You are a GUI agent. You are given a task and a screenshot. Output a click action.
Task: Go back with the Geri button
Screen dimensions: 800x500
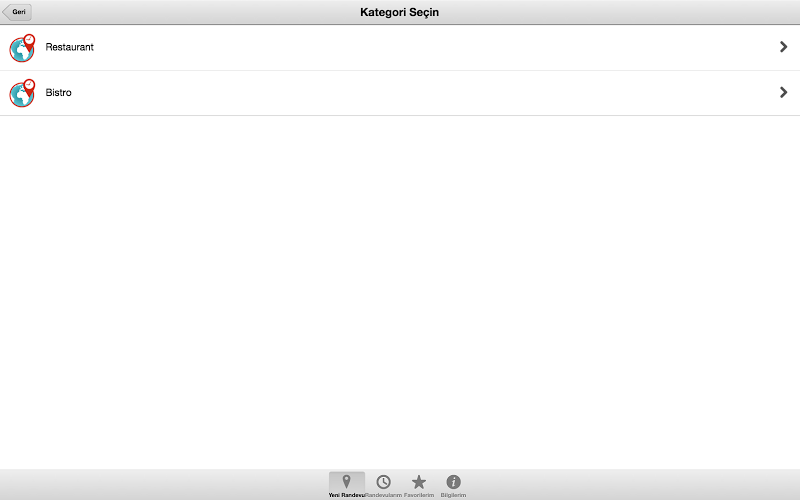pos(17,12)
